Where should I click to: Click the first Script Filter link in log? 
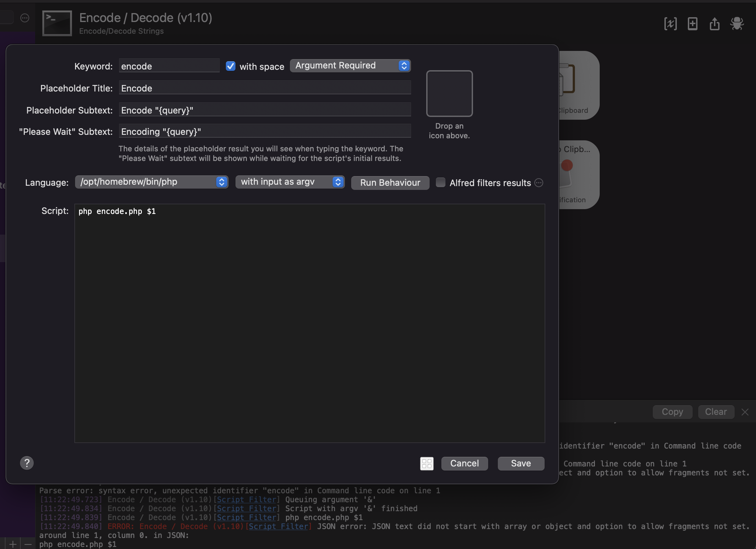coord(246,499)
